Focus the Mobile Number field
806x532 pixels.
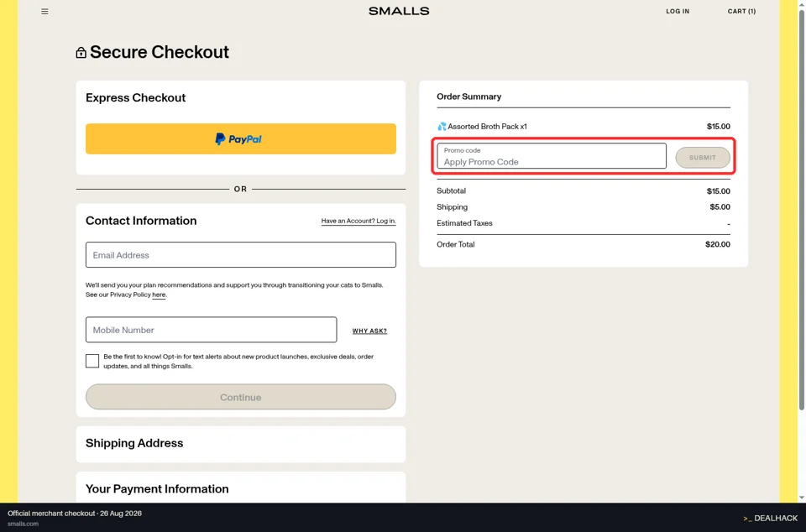coord(212,330)
